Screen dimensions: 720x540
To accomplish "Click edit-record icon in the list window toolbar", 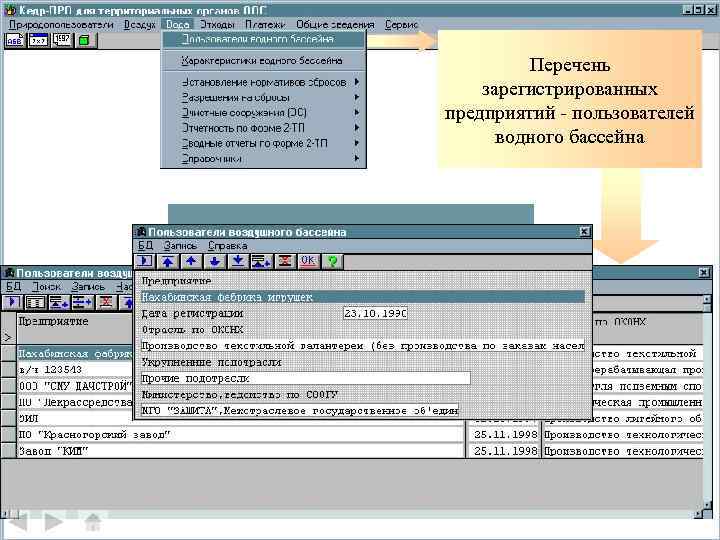I will click(x=83, y=303).
